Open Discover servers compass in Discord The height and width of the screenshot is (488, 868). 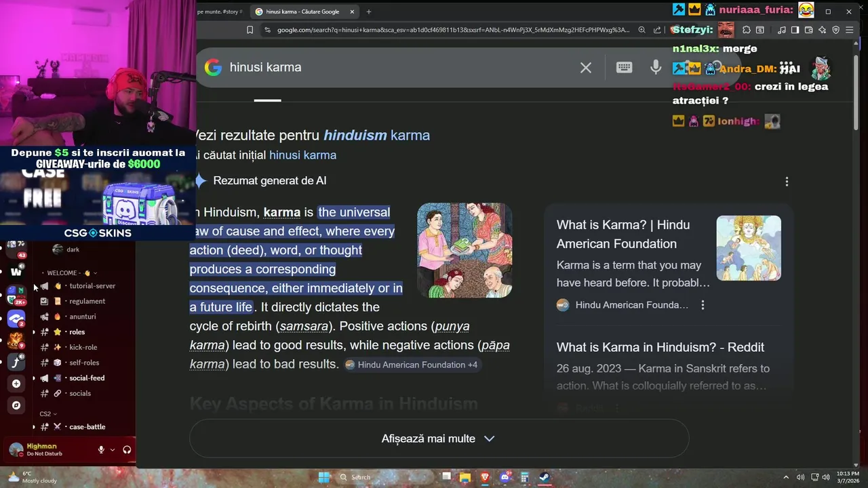tap(16, 405)
